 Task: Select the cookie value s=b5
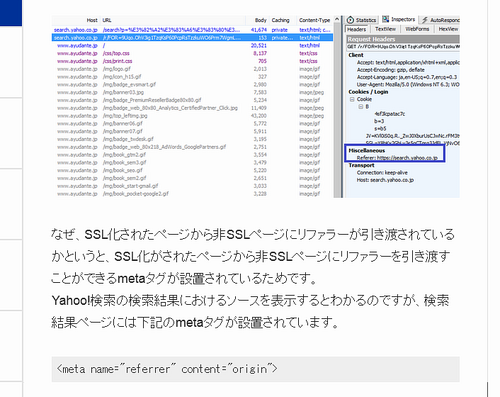point(380,129)
